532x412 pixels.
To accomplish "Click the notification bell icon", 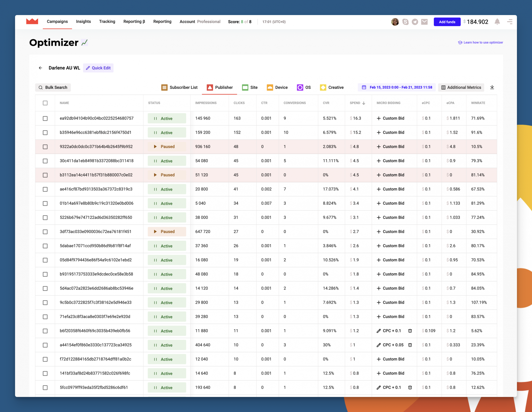I will point(497,22).
